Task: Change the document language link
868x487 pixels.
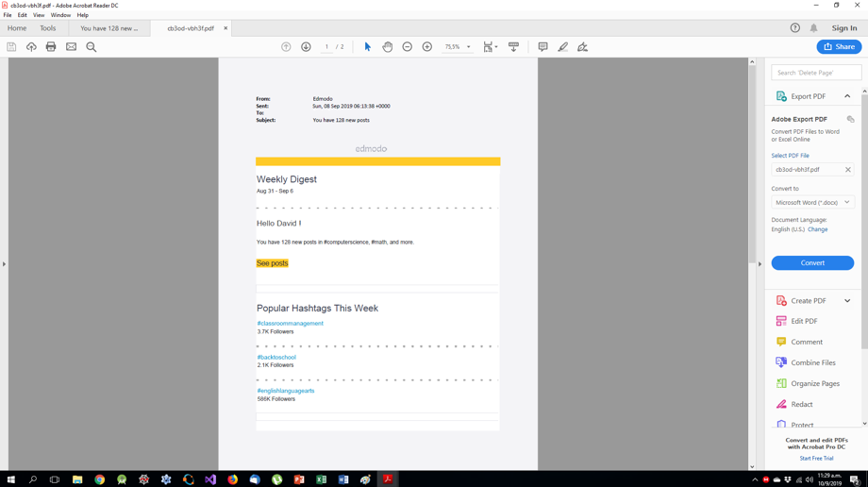Action: [x=817, y=229]
